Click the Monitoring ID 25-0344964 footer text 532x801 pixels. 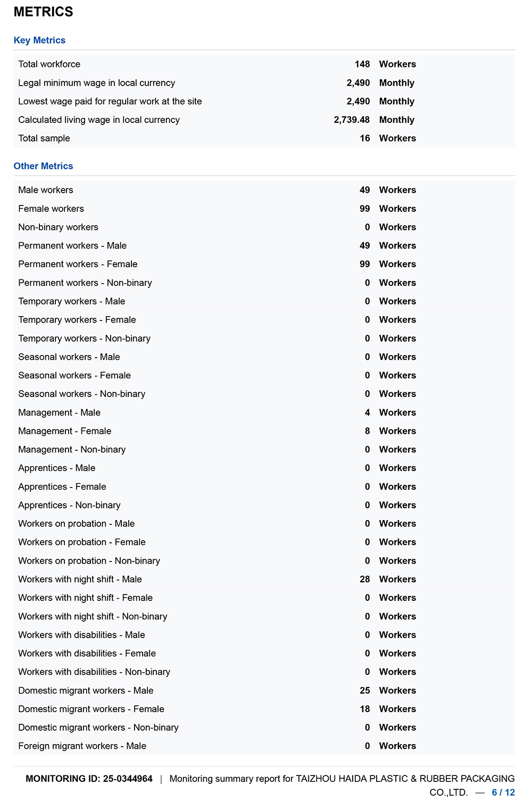pyautogui.click(x=89, y=779)
